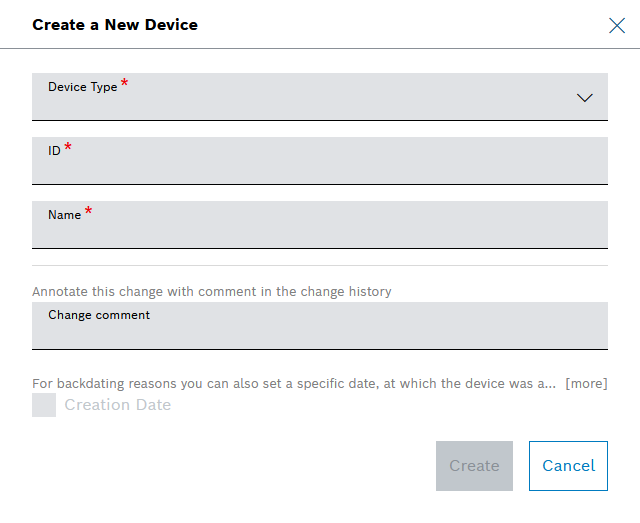Screen dimensions: 640x523
Task: Open the Device Type combo box
Action: click(x=300, y=98)
